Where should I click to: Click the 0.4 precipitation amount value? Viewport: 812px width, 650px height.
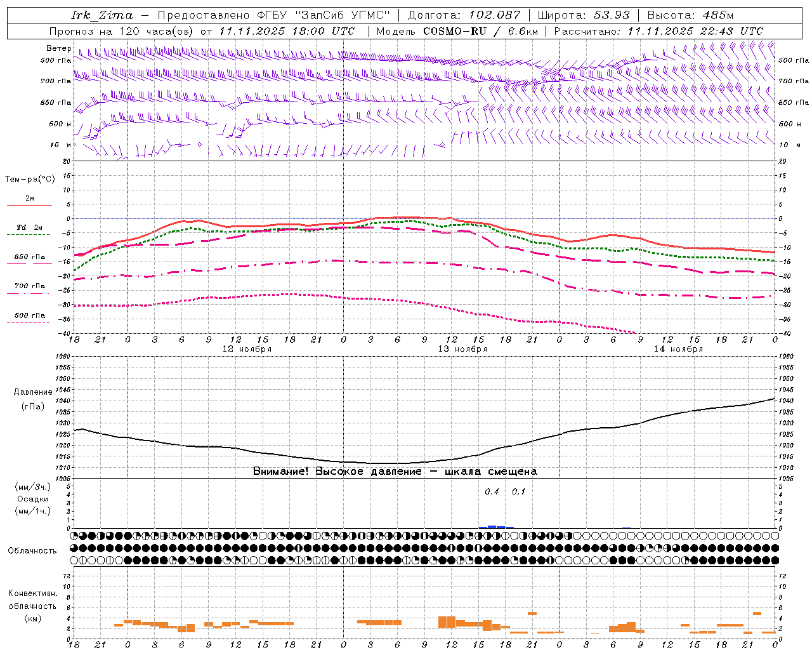[x=492, y=491]
